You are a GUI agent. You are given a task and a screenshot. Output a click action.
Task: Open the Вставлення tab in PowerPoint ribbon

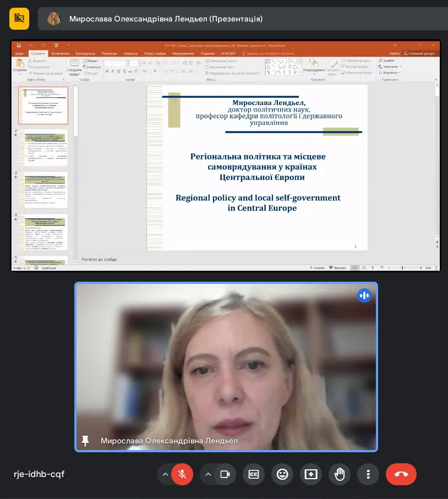coord(60,53)
